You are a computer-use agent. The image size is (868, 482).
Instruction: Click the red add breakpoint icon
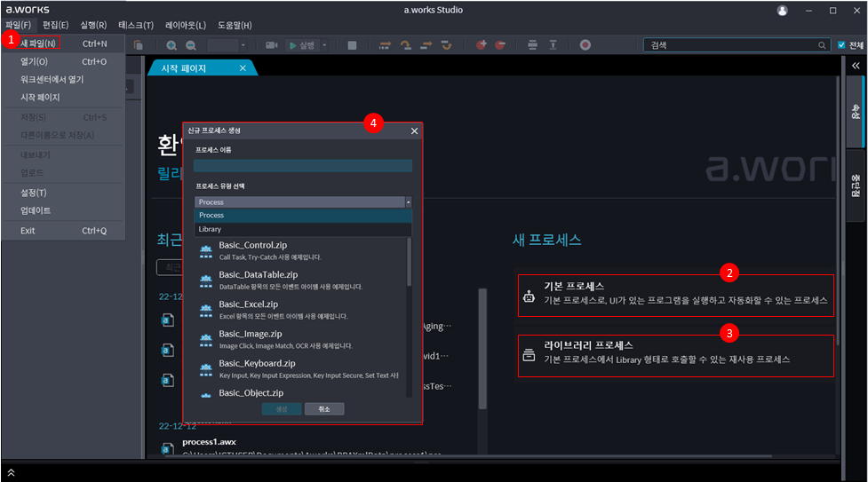pos(481,45)
